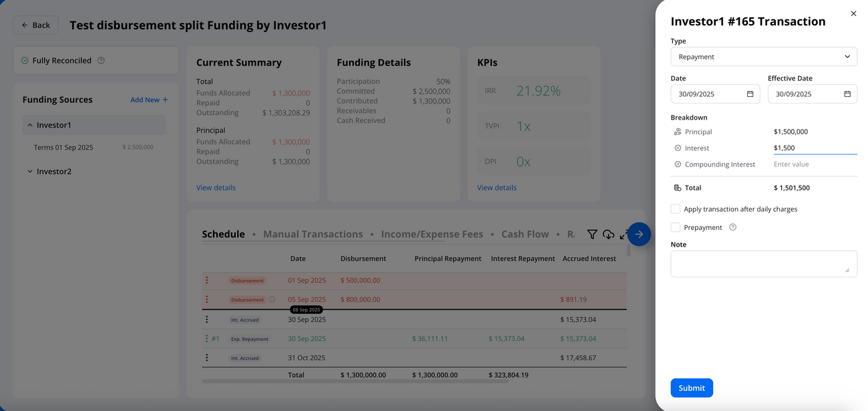
Task: Click the back arrow icon
Action: (x=25, y=25)
